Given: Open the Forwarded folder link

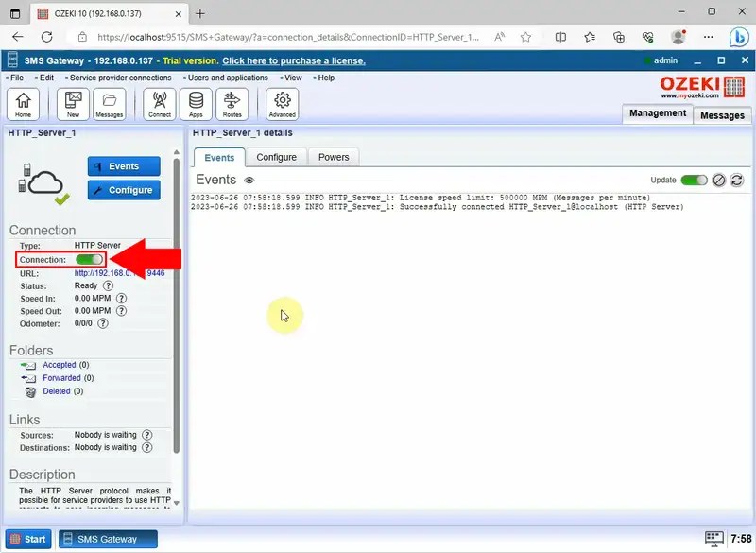Looking at the screenshot, I should (x=61, y=378).
